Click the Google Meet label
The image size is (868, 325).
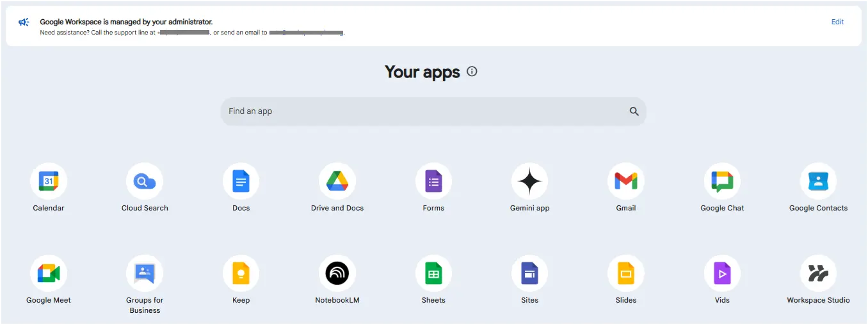(49, 300)
